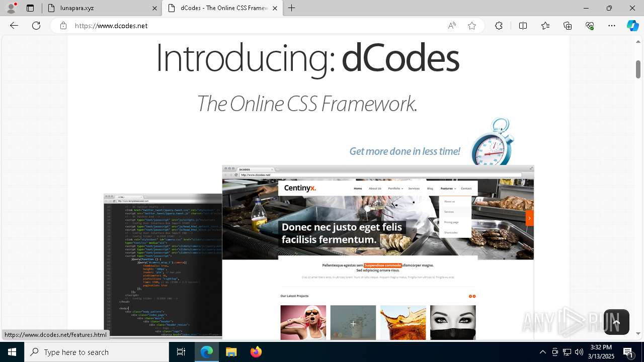Open a new browser tab
Screen dimensions: 644x362
[292, 8]
